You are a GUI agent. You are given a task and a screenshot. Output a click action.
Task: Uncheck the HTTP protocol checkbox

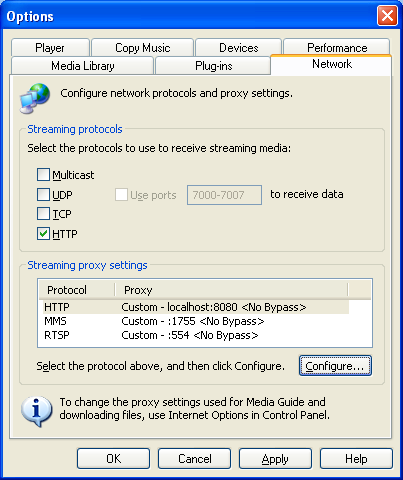tap(43, 234)
